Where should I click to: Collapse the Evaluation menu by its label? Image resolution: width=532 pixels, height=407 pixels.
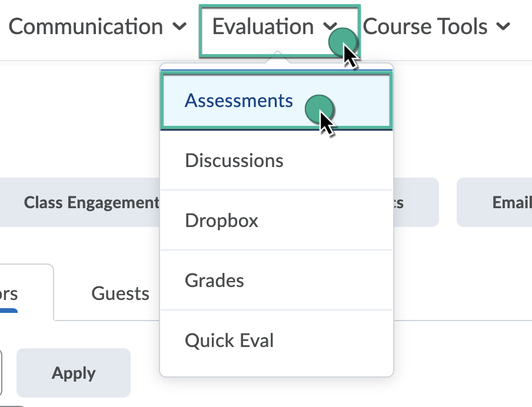point(263,27)
